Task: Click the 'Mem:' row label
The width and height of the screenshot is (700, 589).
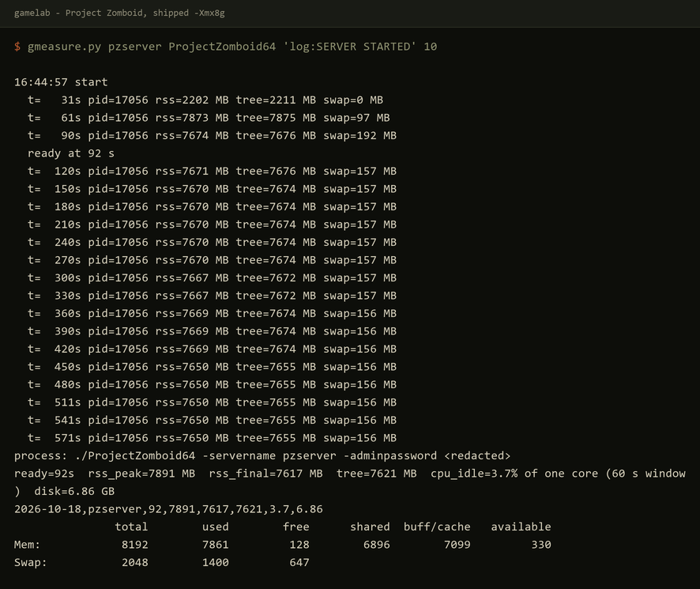Action: 27,545
